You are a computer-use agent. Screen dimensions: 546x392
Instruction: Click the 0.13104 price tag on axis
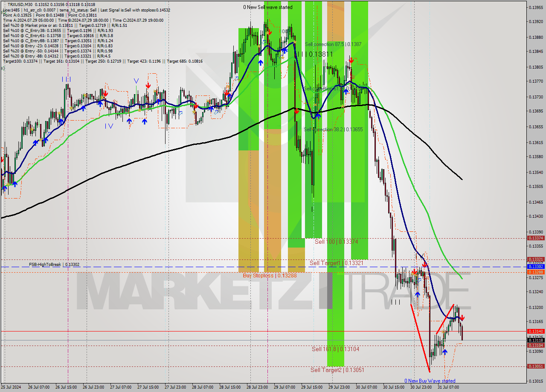pos(536,346)
